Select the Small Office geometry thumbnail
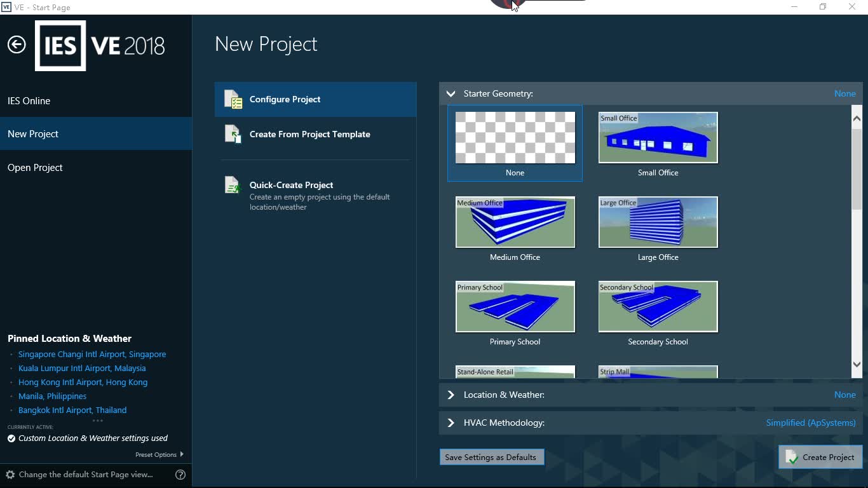Viewport: 868px width, 488px height. click(658, 138)
